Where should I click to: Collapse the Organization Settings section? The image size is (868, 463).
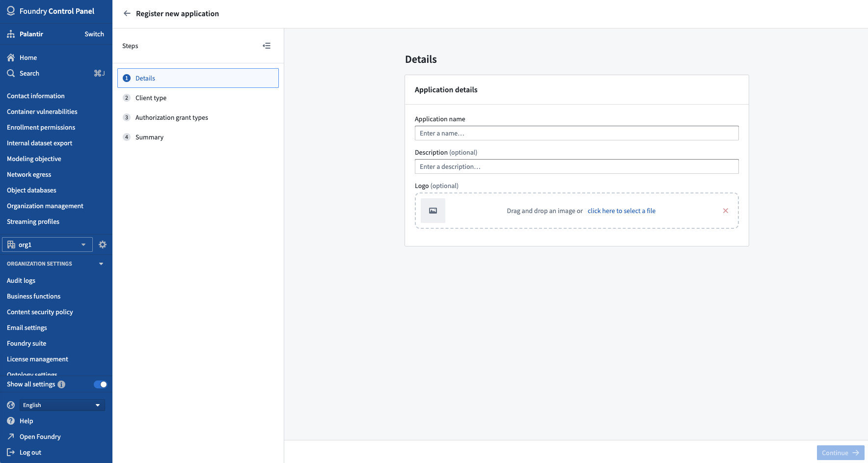click(101, 264)
